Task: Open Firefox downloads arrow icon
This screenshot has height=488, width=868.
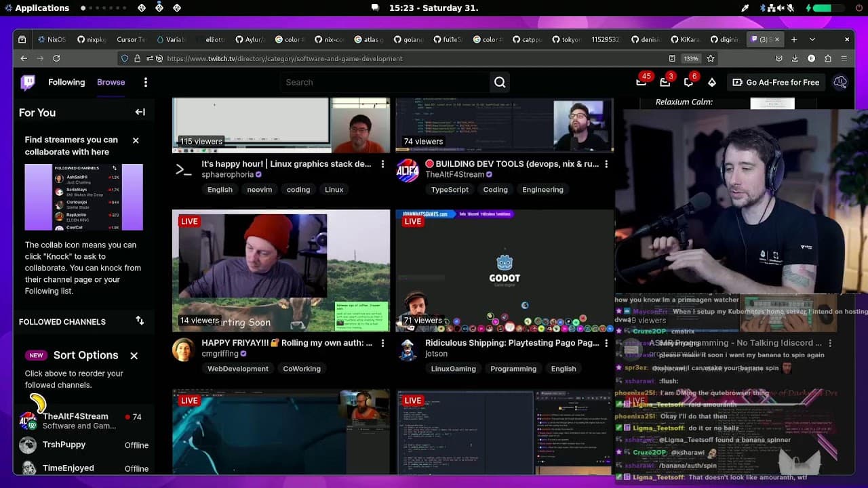Action: [795, 58]
